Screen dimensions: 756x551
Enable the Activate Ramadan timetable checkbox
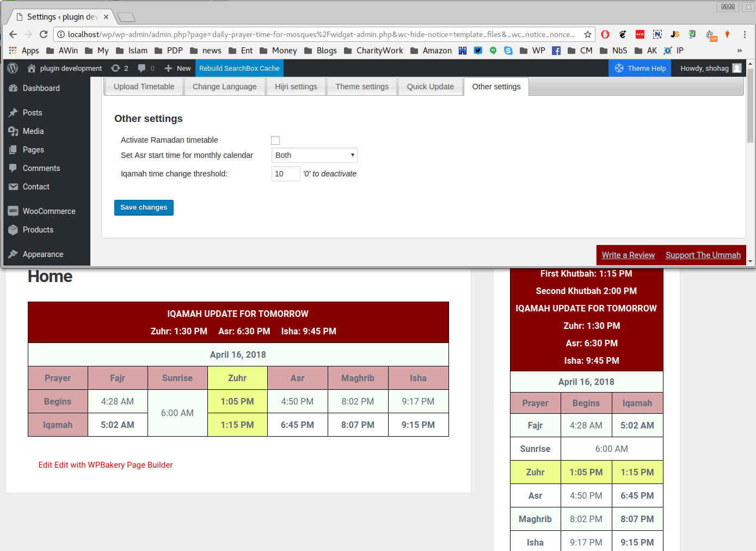click(275, 140)
